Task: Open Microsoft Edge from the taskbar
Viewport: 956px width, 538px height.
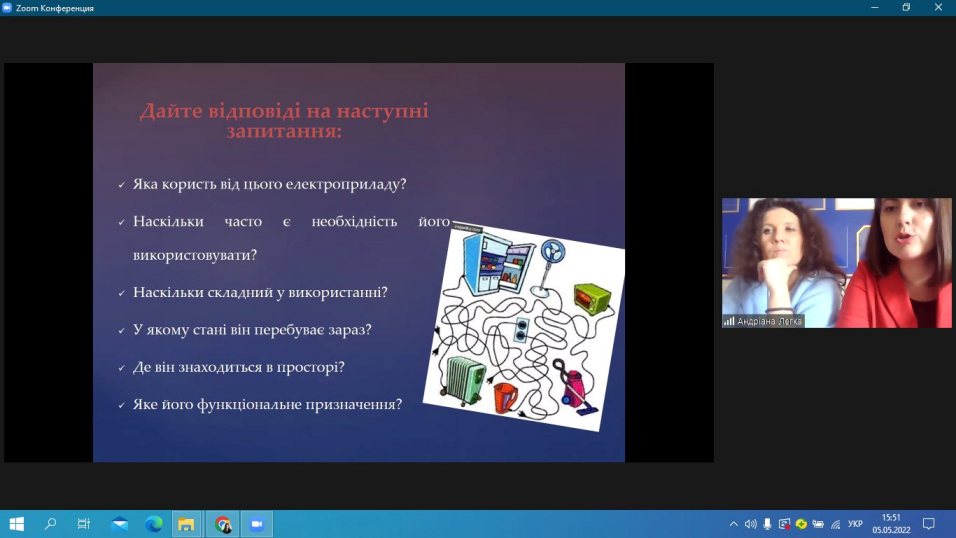Action: click(154, 523)
